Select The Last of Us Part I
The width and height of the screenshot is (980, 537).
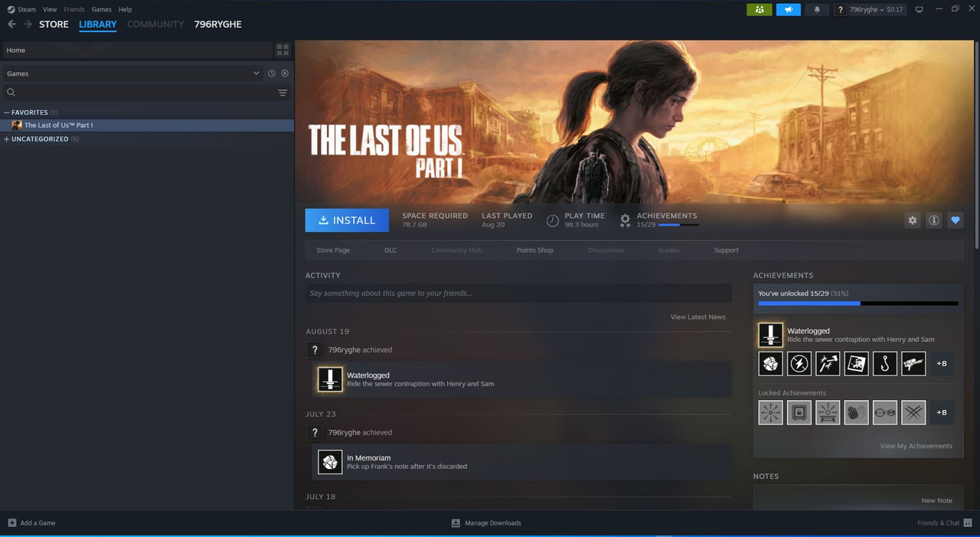pyautogui.click(x=147, y=125)
